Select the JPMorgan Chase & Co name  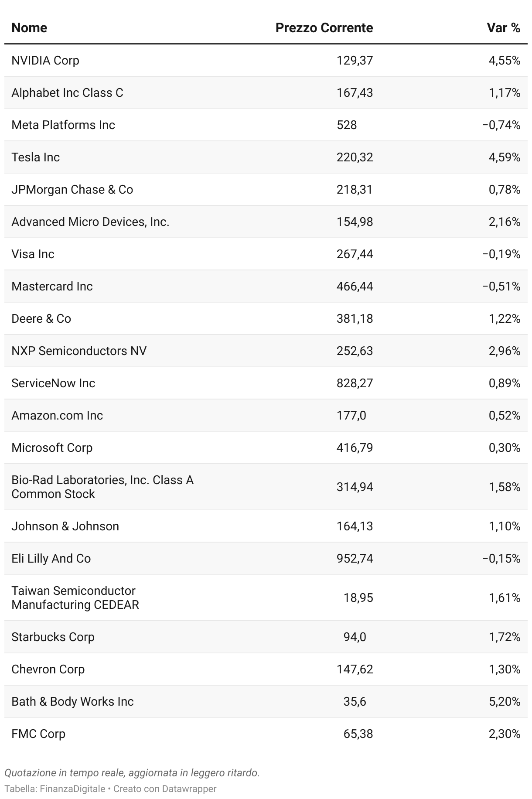[x=72, y=189]
